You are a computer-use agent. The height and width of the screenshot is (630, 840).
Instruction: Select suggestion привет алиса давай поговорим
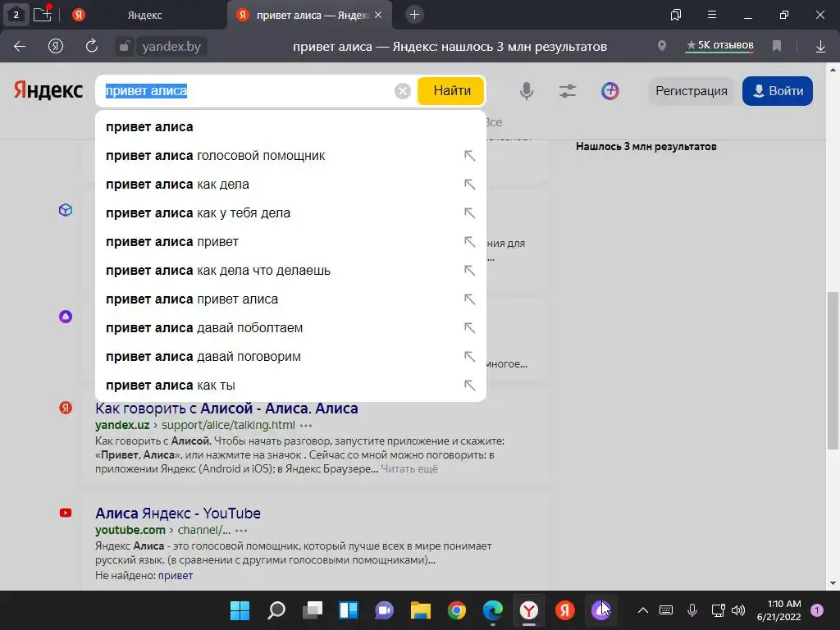pos(290,357)
